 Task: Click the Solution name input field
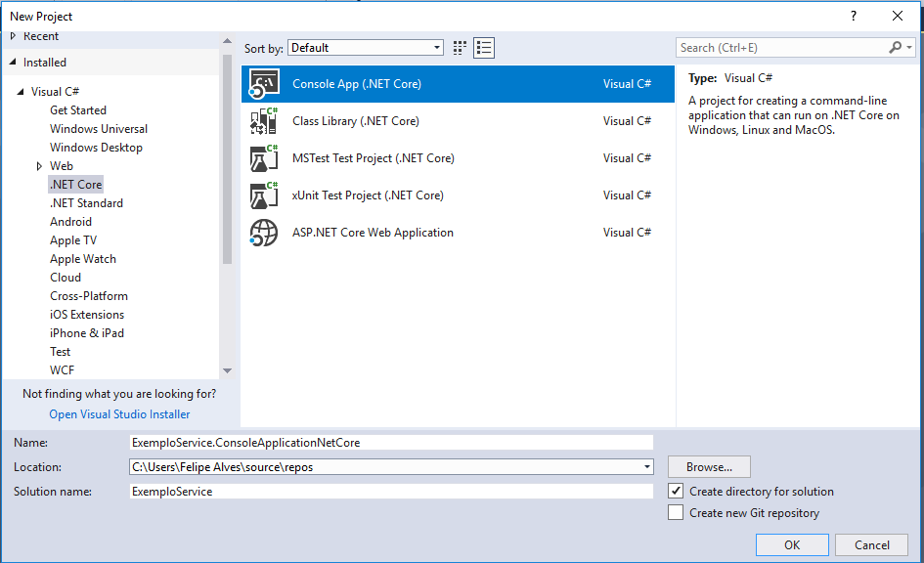[x=391, y=491]
